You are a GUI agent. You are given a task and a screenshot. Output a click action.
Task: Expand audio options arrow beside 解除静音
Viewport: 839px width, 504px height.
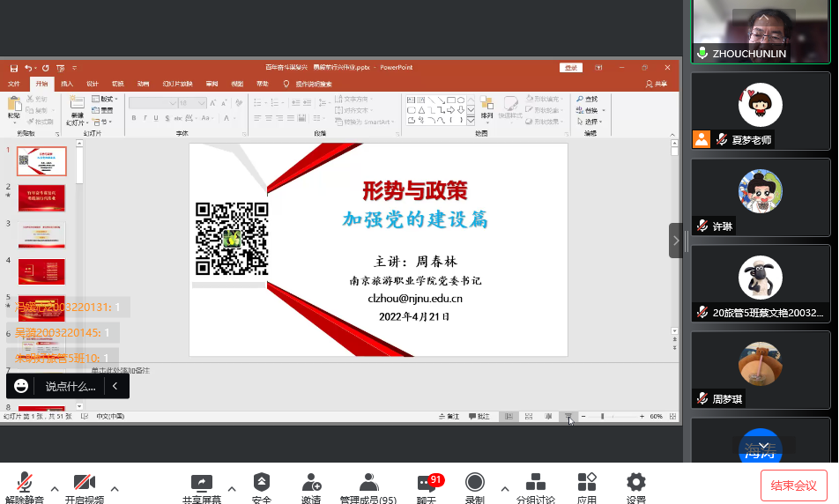(55, 488)
